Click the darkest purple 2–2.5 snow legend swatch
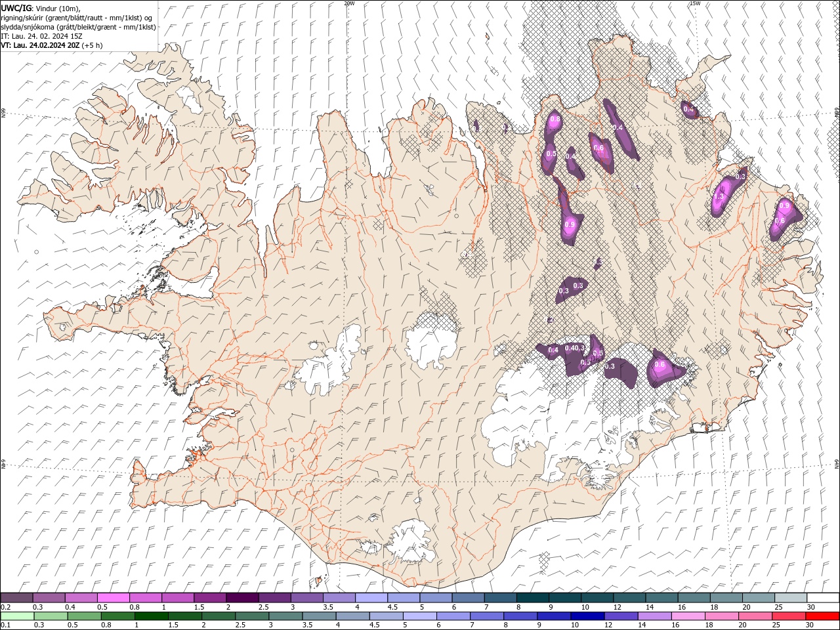840x630 pixels. (x=242, y=598)
